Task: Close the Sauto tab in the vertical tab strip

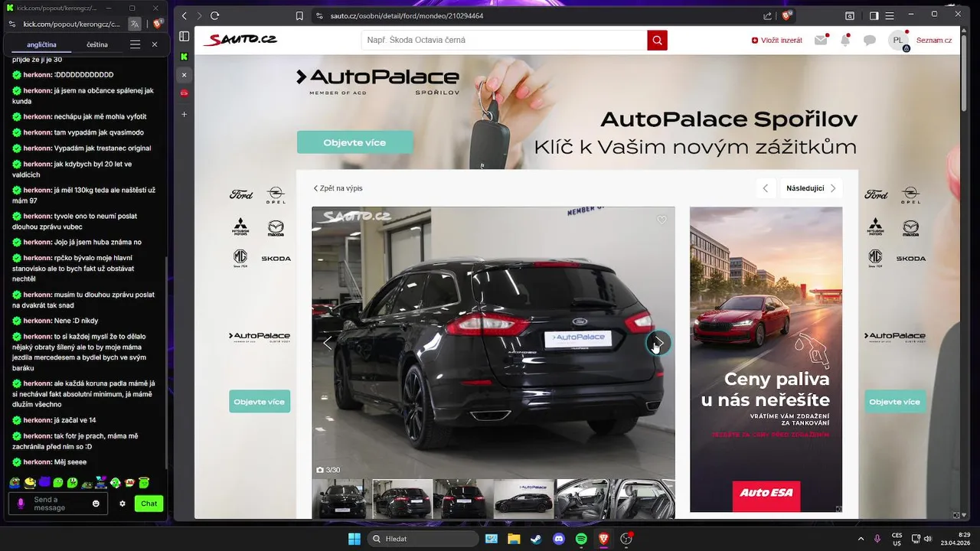Action: tap(184, 75)
